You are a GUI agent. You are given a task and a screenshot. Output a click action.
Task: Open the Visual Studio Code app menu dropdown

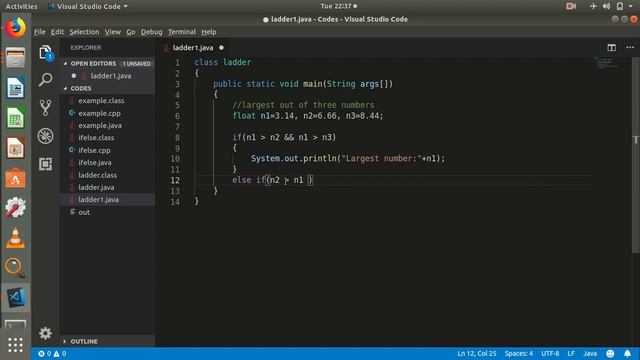click(x=88, y=7)
